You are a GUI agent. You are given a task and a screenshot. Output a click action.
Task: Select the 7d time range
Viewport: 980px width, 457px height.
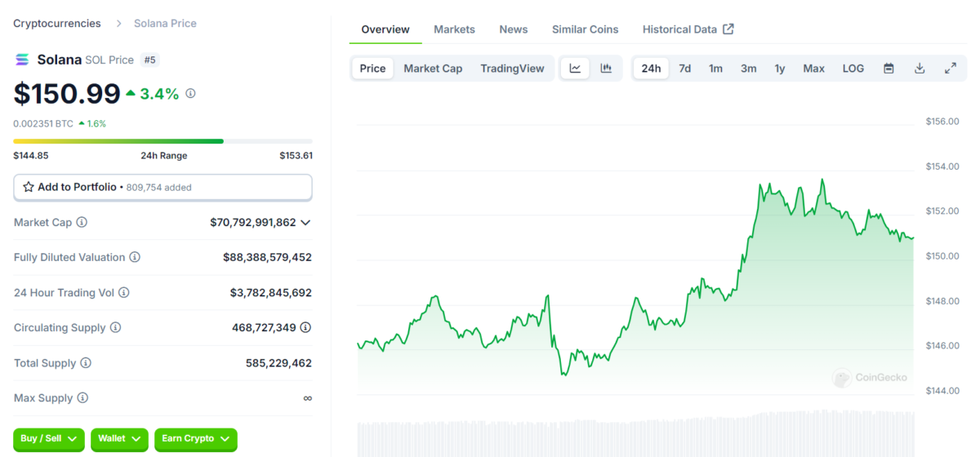point(684,69)
